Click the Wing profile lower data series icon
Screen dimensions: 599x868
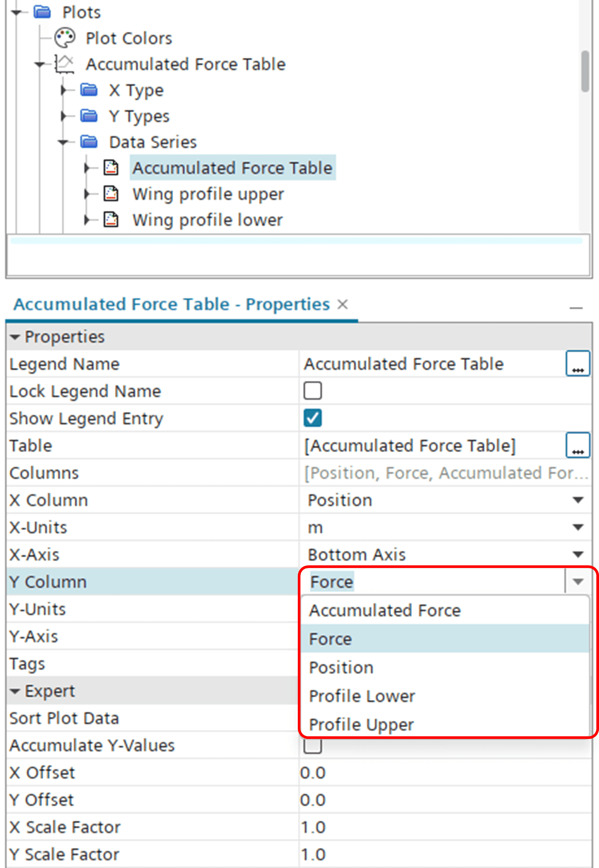click(111, 220)
